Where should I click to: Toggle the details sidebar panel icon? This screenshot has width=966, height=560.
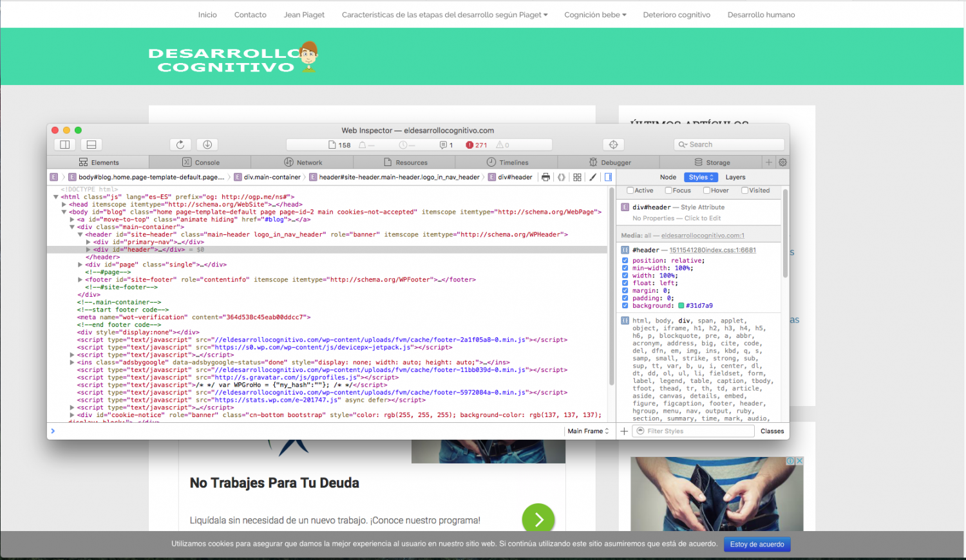[608, 177]
